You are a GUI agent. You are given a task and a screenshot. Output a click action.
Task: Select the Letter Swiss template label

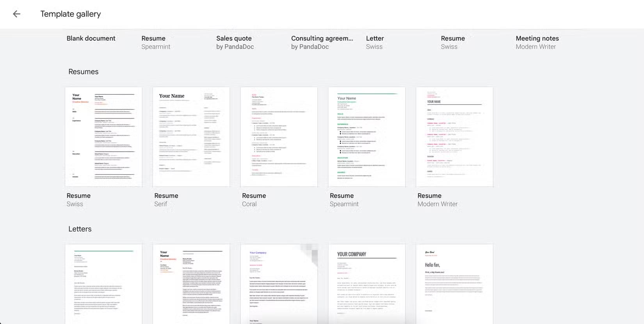click(x=375, y=42)
